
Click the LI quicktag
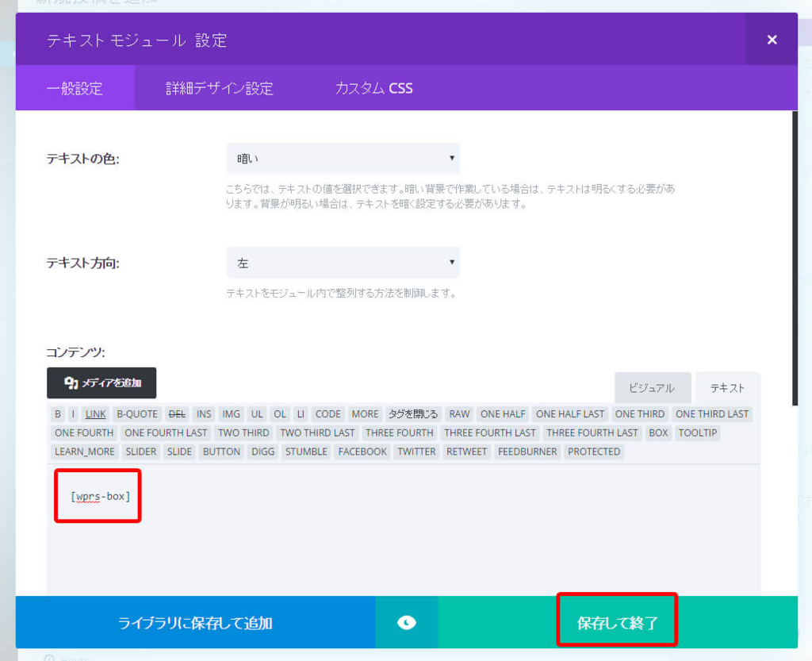tap(301, 414)
